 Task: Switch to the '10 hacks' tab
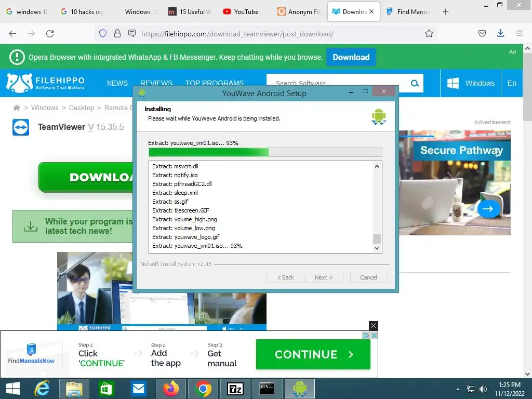click(83, 12)
